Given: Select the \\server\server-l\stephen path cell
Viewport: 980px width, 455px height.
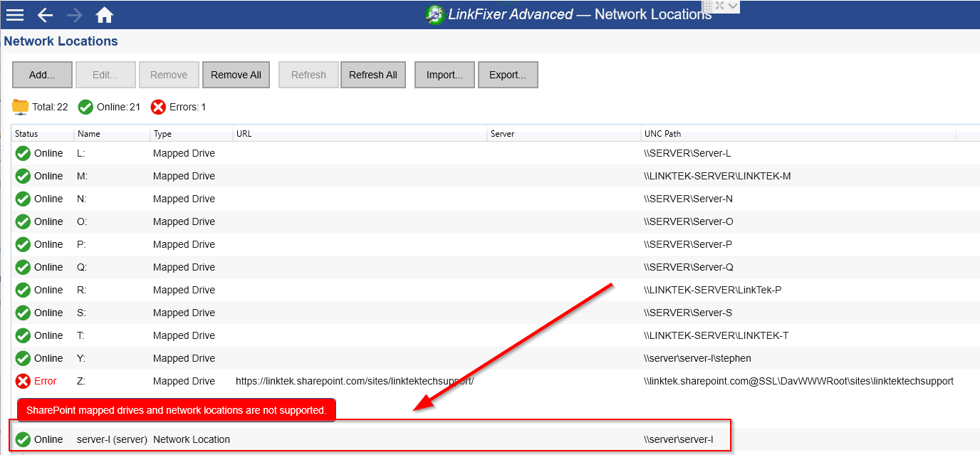Looking at the screenshot, I should tap(697, 358).
